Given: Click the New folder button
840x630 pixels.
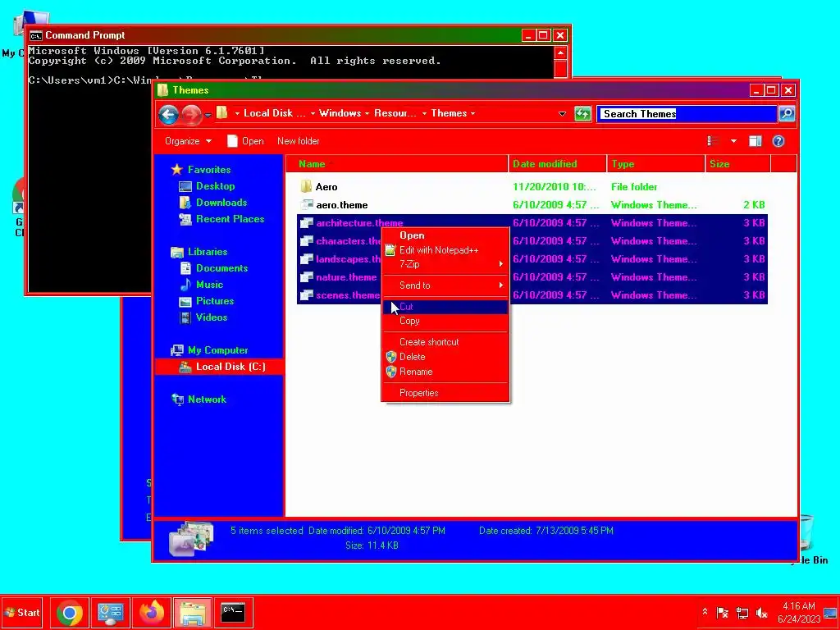Looking at the screenshot, I should pyautogui.click(x=299, y=141).
